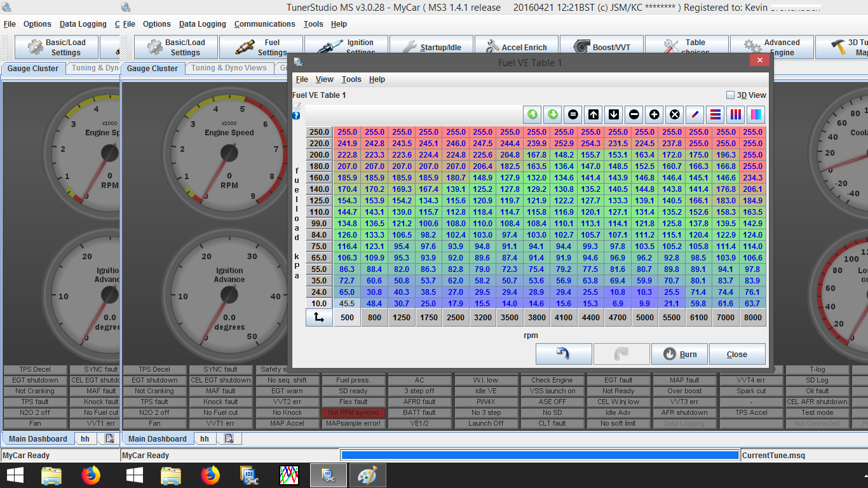The width and height of the screenshot is (868, 488).
Task: Select the interpolate pencil icon
Action: coord(695,114)
